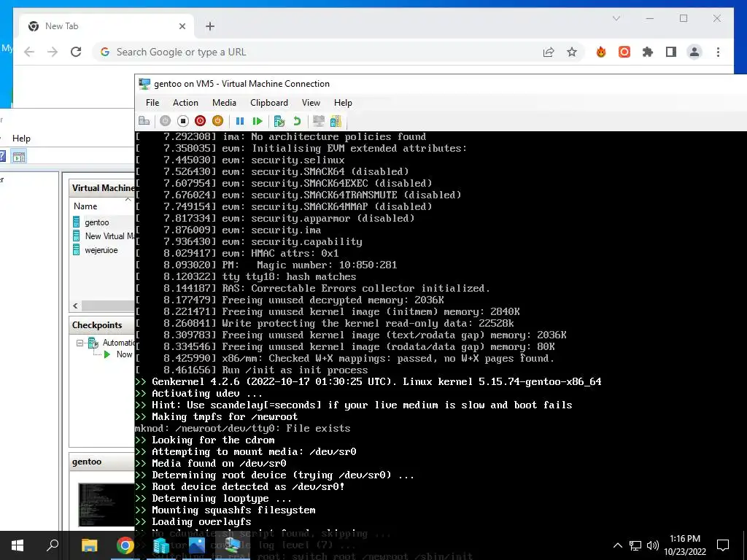Click the flame extension icon in Chrome

(601, 52)
